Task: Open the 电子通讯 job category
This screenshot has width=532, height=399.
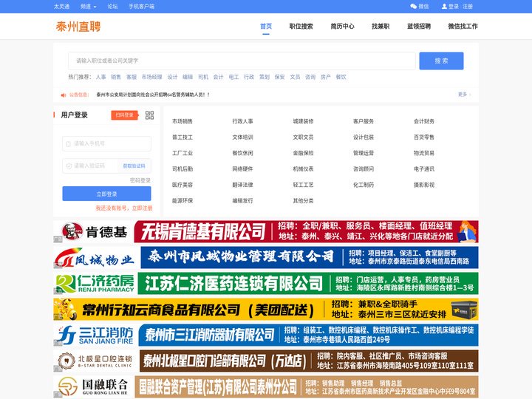Action: (x=424, y=168)
